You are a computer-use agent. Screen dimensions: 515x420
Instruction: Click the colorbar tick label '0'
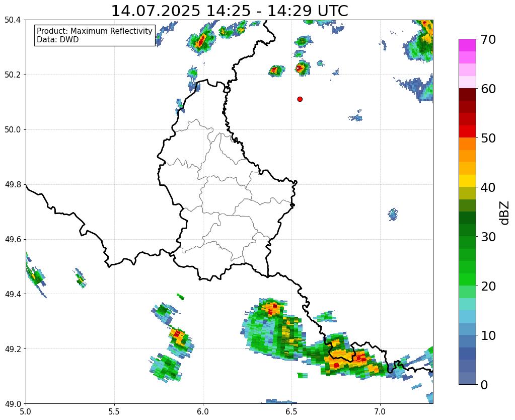(x=484, y=385)
